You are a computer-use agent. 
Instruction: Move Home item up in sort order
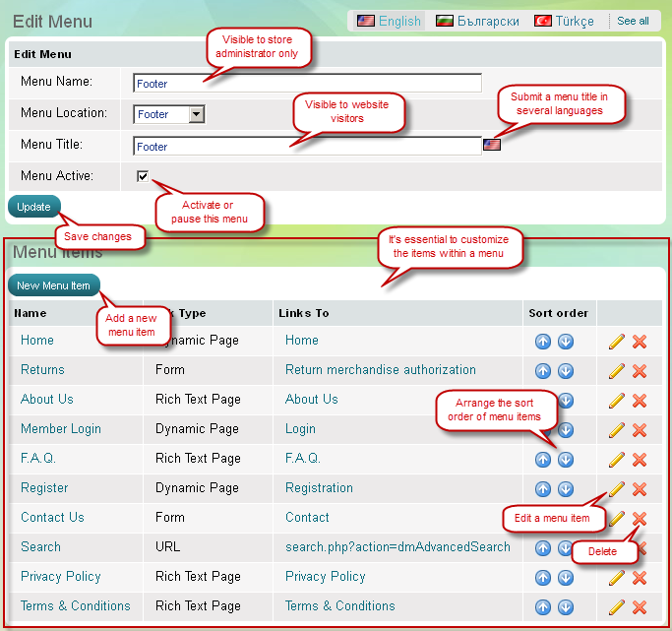(x=543, y=342)
